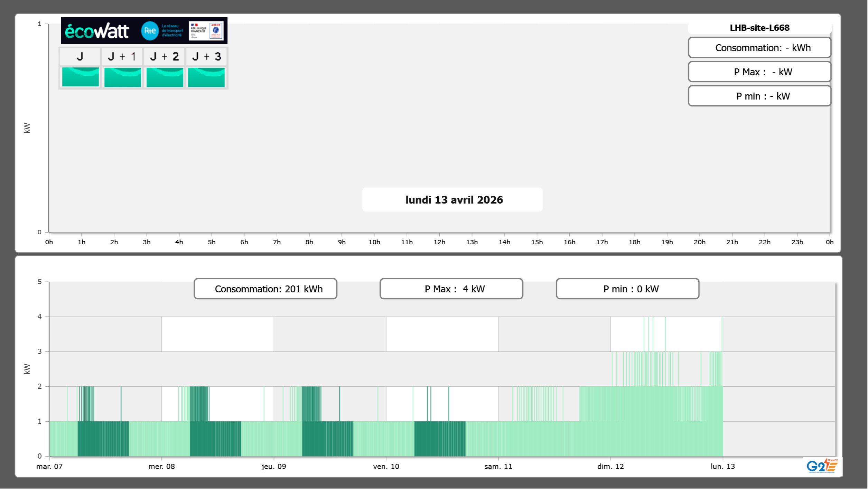868x489 pixels.
Task: Click the green signal under J + 3
Action: 206,77
